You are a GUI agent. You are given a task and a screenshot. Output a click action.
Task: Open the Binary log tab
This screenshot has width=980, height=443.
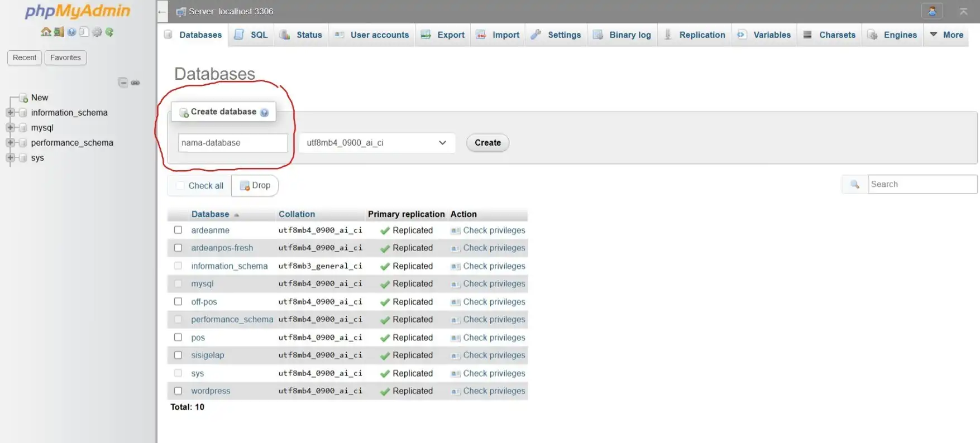pos(622,35)
